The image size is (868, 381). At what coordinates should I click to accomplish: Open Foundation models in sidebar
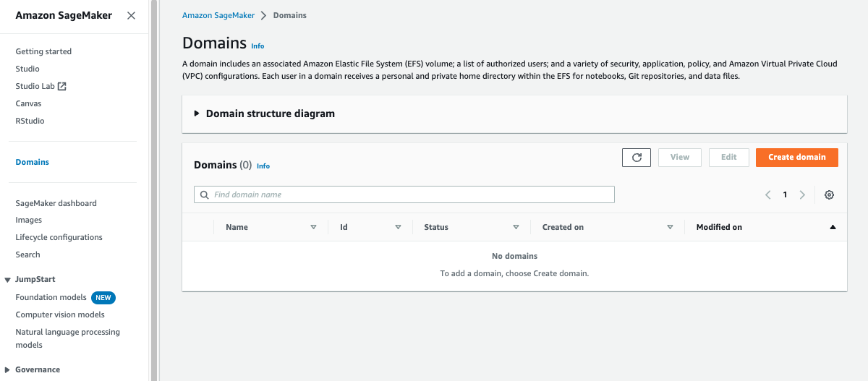[51, 297]
